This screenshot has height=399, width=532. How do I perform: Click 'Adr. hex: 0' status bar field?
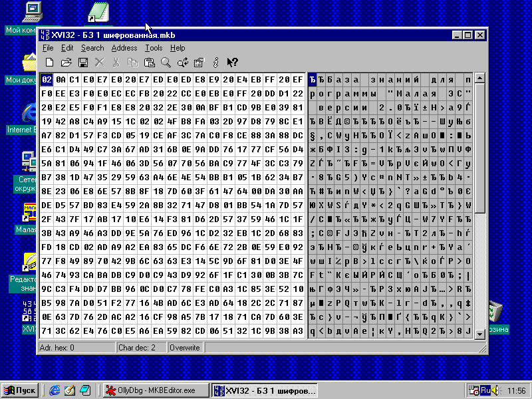tap(77, 348)
